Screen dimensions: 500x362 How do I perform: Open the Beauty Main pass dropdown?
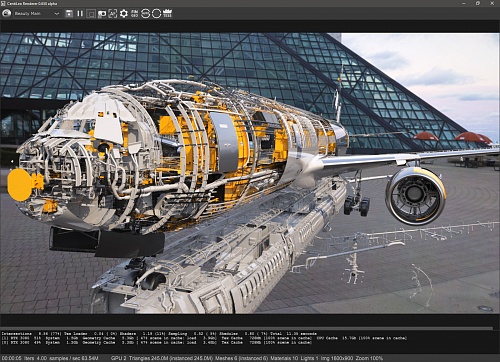[x=37, y=14]
